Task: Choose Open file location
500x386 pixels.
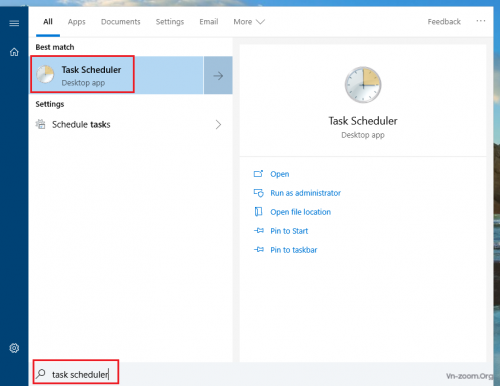Action: tap(300, 212)
